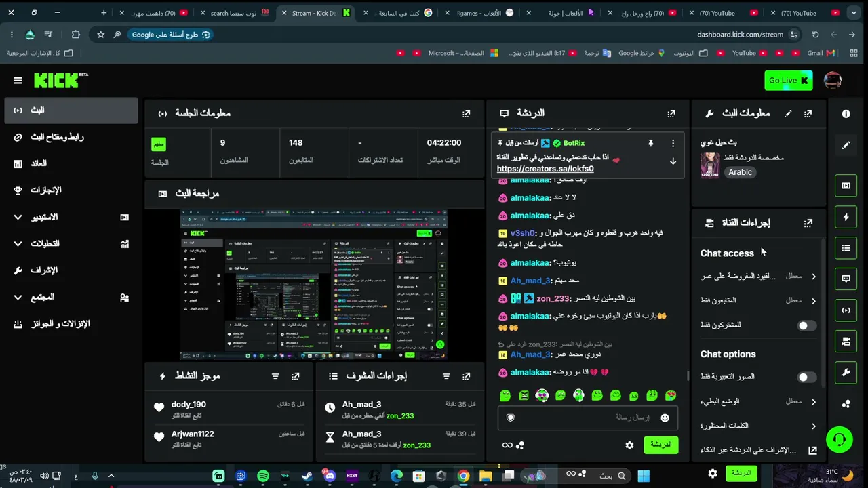Select البث in the left sidebar
Viewport: 868px width, 488px height.
tap(71, 110)
